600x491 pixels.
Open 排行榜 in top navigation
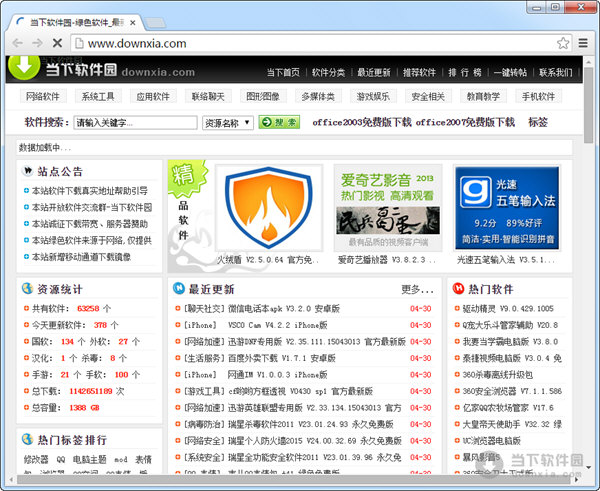[465, 72]
